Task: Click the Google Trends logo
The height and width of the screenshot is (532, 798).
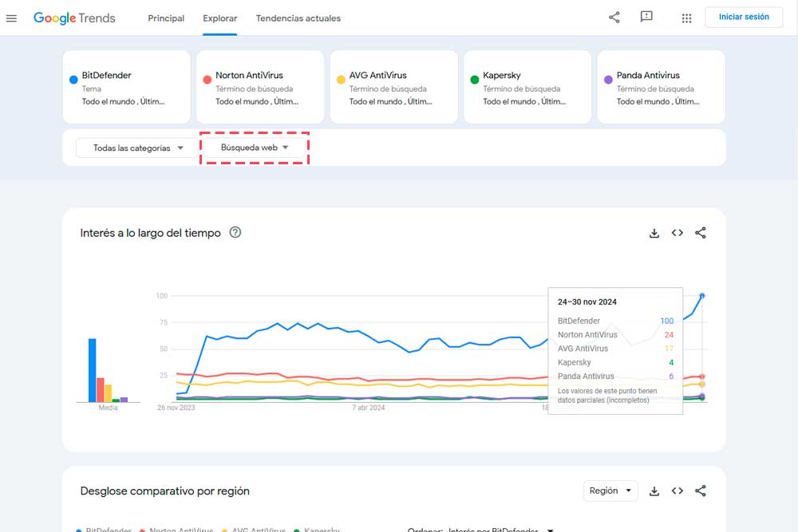Action: click(x=74, y=18)
